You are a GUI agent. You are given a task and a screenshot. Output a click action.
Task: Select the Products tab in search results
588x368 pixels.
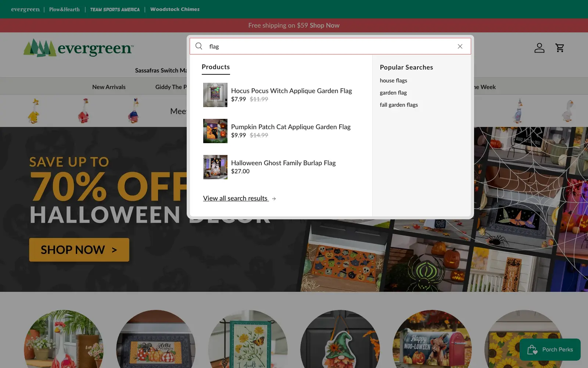click(x=216, y=67)
